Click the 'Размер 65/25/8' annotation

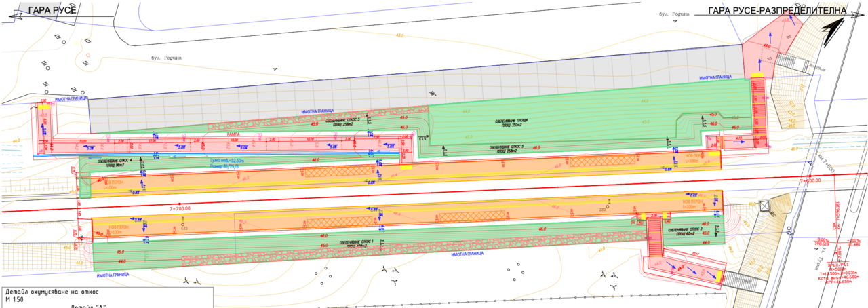click(224, 166)
